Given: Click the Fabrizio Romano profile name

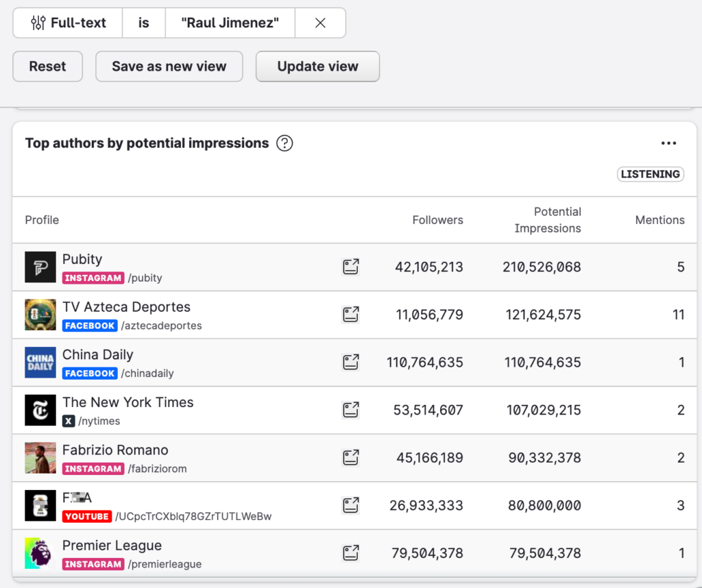Looking at the screenshot, I should tap(115, 450).
